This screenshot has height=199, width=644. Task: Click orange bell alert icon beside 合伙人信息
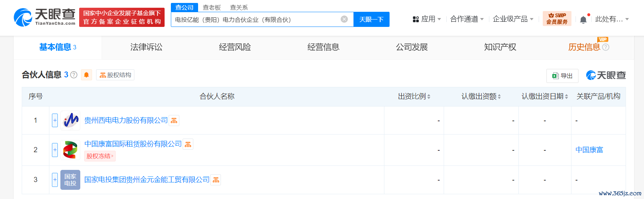87,75
